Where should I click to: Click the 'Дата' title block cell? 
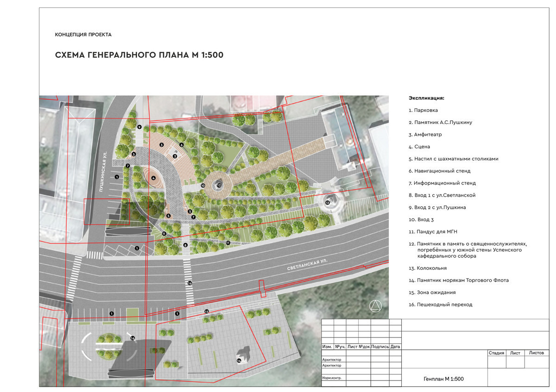click(x=395, y=346)
